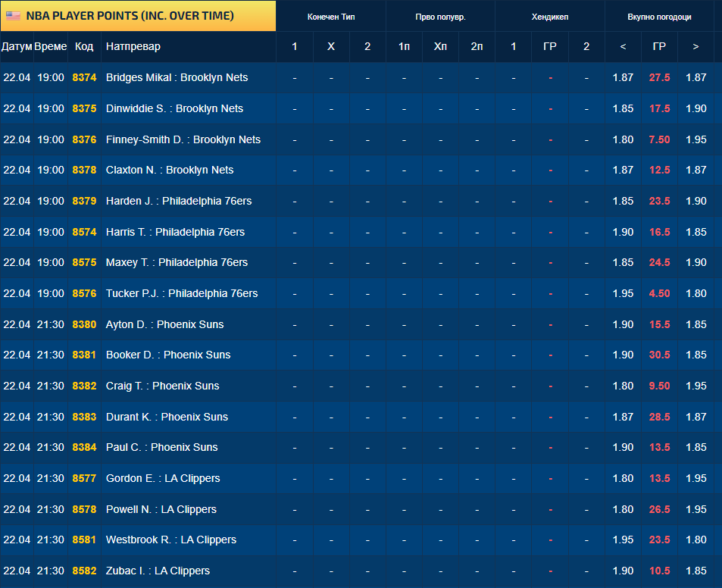
Task: Open Dinwiddie S. : Brooklyn Nets
Action: click(x=174, y=108)
